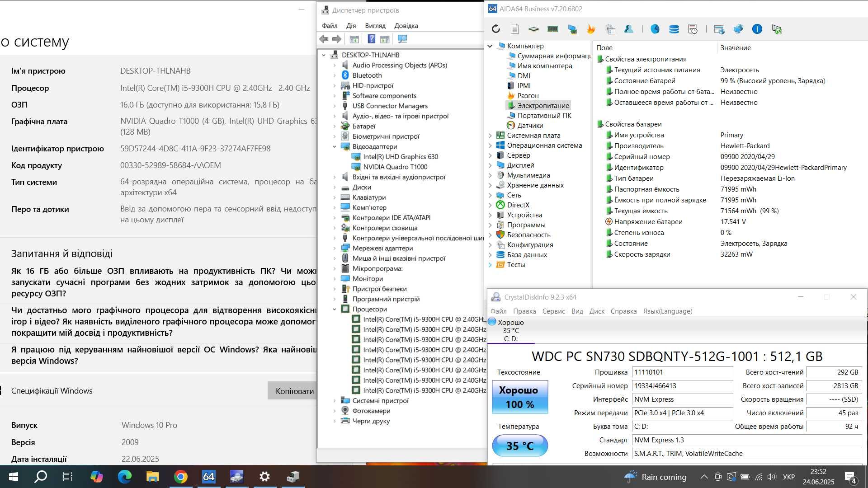This screenshot has width=868, height=488.
Task: Click the AIDA64 memory module toolbar icon
Action: click(552, 29)
